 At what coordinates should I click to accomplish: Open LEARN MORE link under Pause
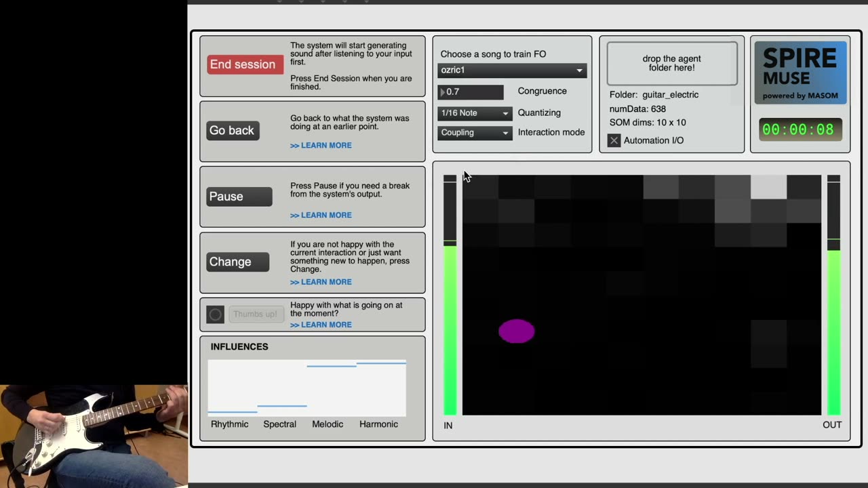tap(321, 215)
